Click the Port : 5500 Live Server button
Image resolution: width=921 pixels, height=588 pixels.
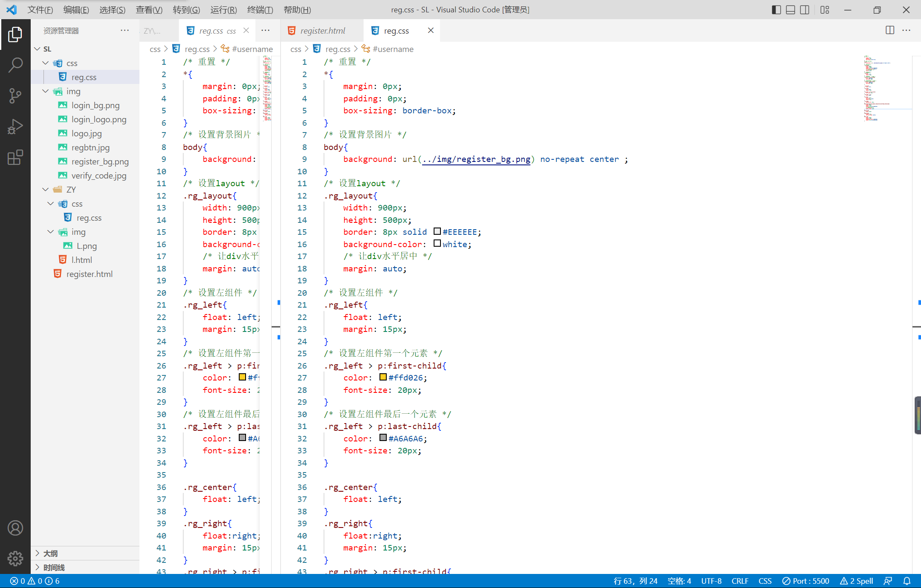tap(806, 581)
